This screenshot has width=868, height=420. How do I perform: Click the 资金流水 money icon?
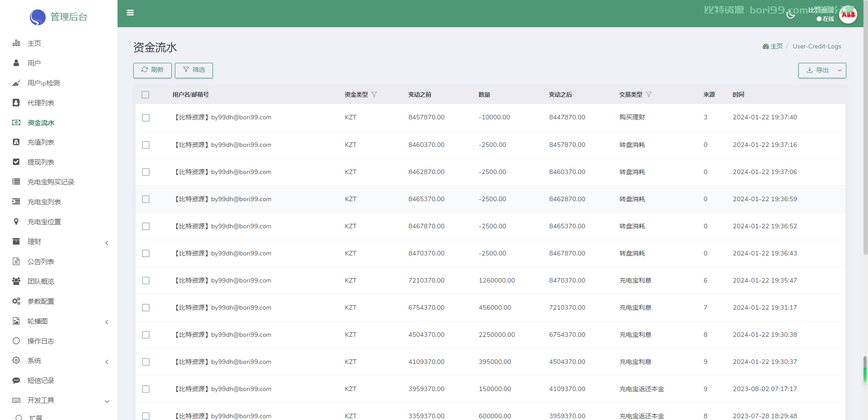coord(16,123)
